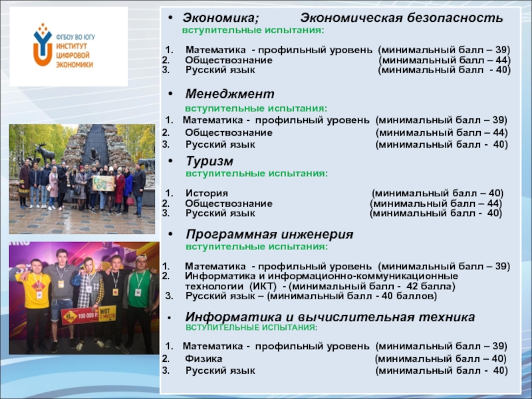Click the 'Туризм' section heading
The height and width of the screenshot is (399, 532).
click(209, 160)
